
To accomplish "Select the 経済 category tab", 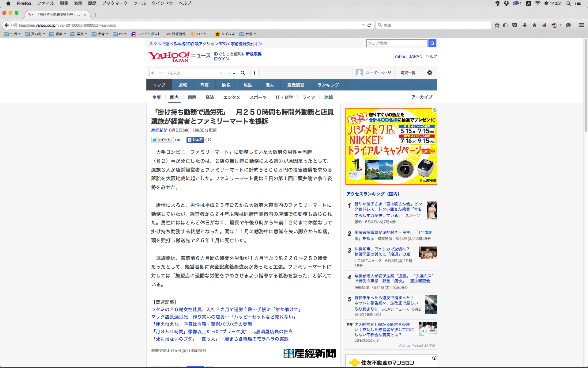I will 210,97.
